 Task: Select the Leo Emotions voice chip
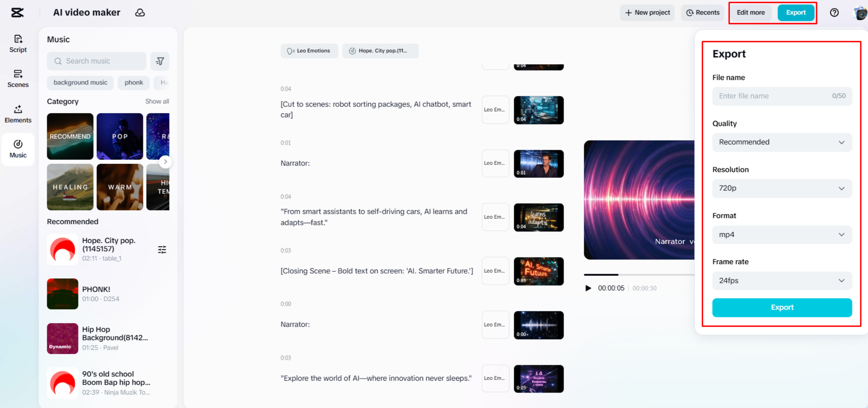[309, 51]
